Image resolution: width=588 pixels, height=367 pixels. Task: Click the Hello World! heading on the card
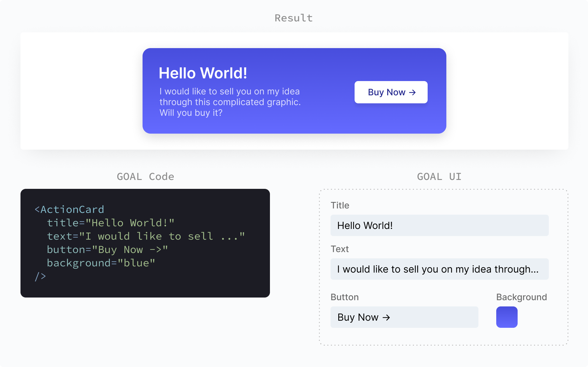pos(203,73)
